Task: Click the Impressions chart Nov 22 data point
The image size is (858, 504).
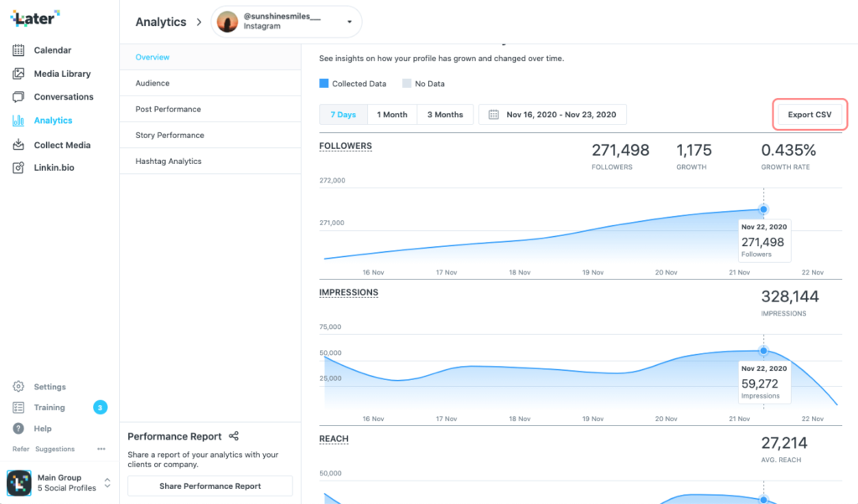Action: coord(763,351)
